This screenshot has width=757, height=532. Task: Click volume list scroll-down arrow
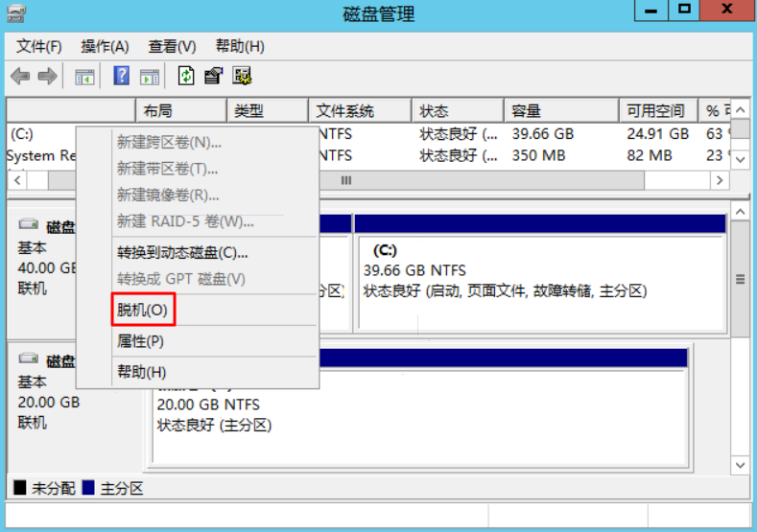740,160
